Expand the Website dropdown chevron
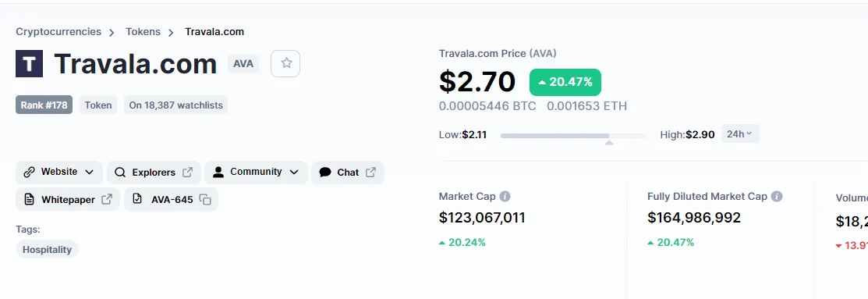The height and width of the screenshot is (299, 868). coord(89,173)
